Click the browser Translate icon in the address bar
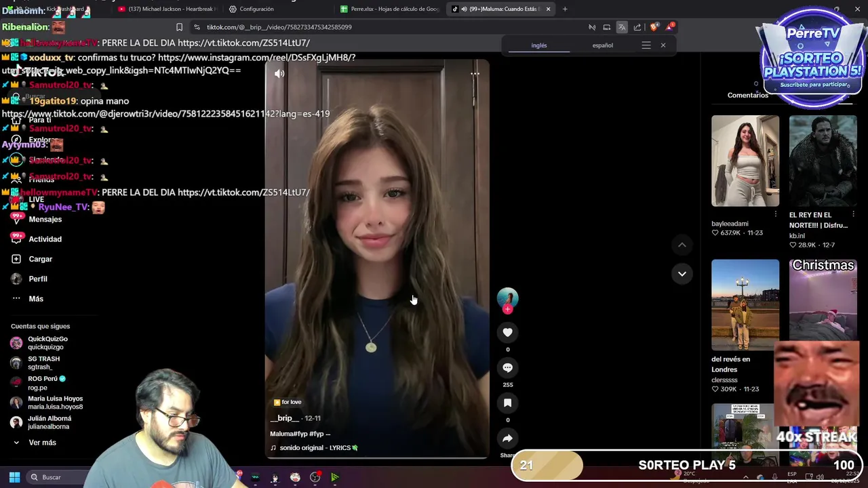The image size is (868, 488). (x=622, y=27)
